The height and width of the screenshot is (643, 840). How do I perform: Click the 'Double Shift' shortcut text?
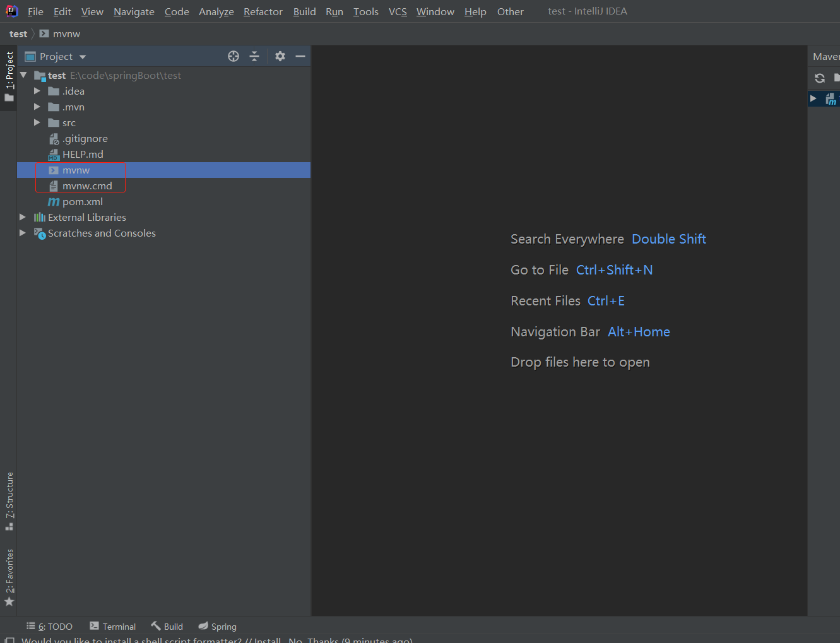[x=669, y=239]
